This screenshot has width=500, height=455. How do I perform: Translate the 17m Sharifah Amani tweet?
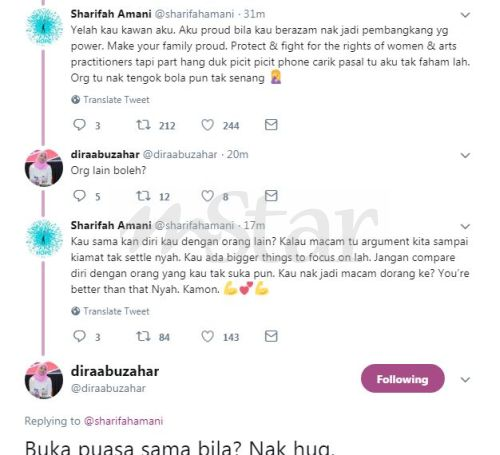110,311
